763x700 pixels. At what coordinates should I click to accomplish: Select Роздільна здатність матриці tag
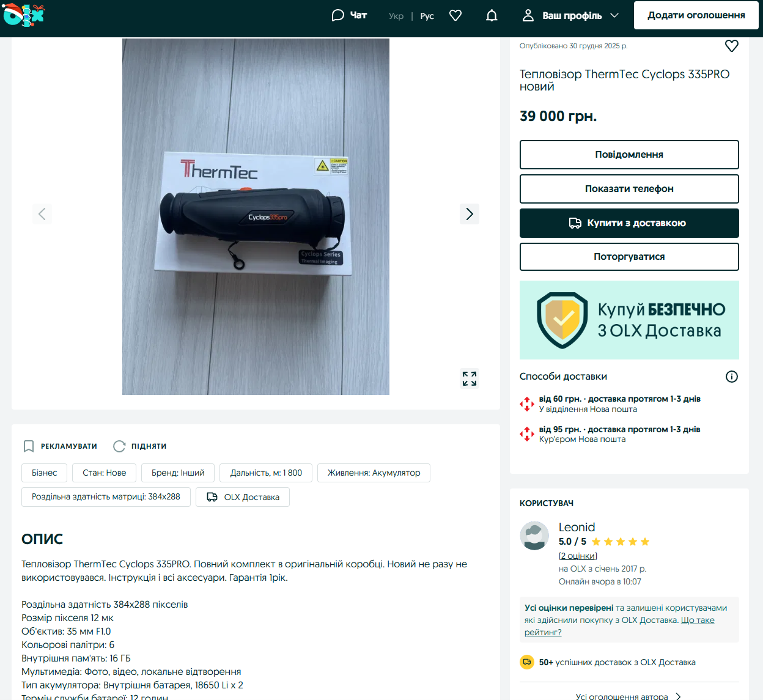click(106, 497)
